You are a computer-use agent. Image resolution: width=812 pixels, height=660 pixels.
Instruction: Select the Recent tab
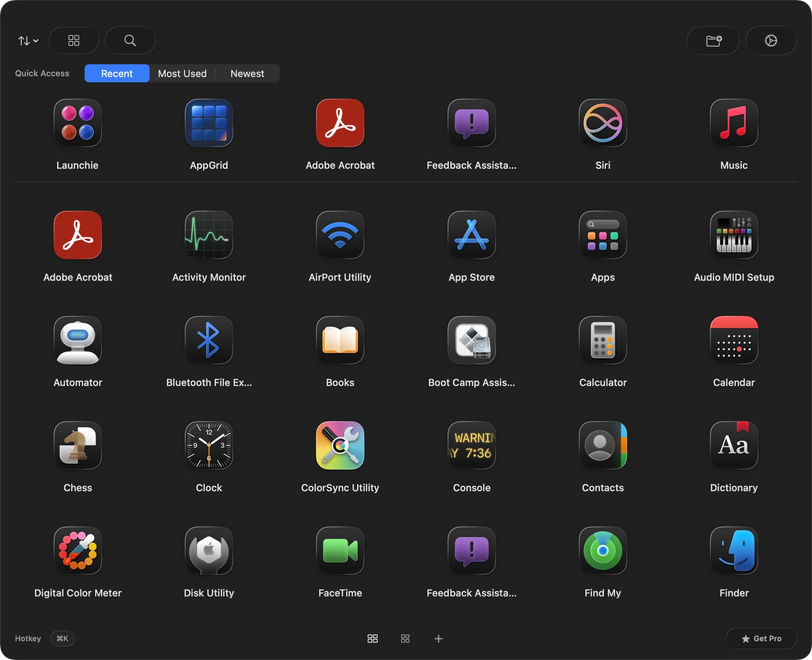[117, 73]
